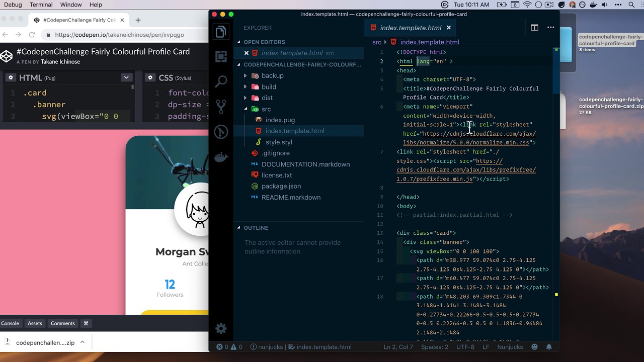
Task: Click the keyboard shortcut icon in CodePen footer
Action: (x=86, y=323)
